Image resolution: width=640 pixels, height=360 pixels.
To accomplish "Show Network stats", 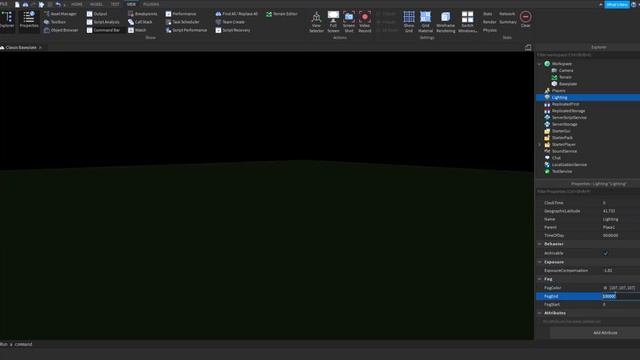I will tap(507, 14).
